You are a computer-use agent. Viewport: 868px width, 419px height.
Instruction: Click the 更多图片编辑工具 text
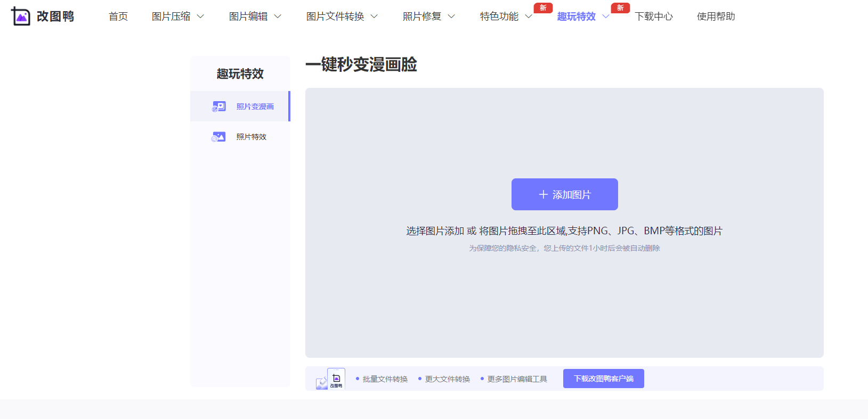coord(517,379)
